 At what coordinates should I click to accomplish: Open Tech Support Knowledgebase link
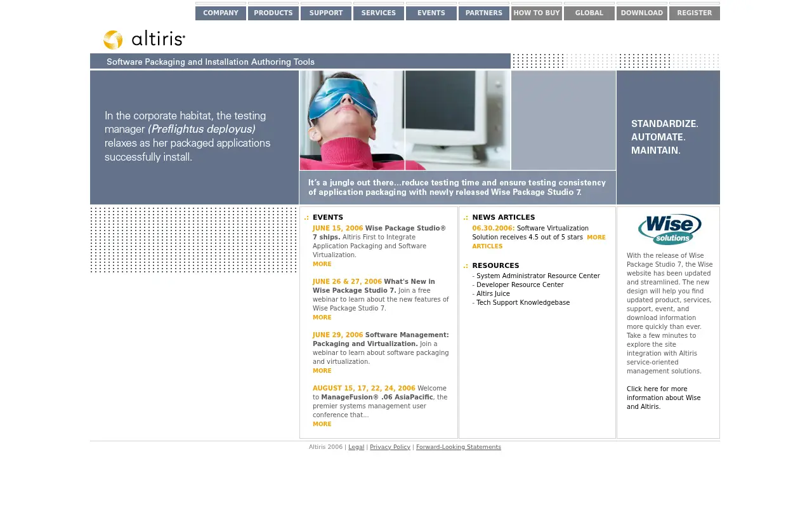[523, 303]
